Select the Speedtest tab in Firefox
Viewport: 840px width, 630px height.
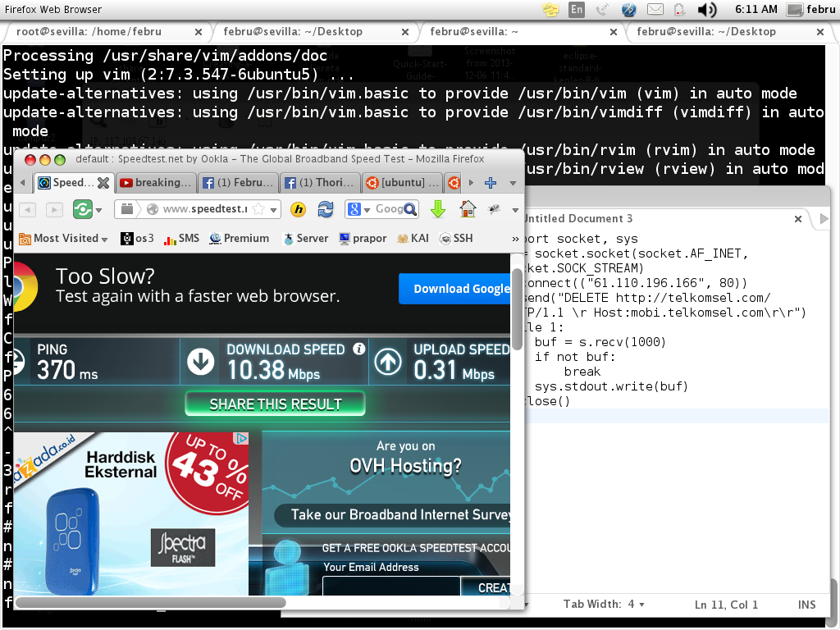point(66,183)
